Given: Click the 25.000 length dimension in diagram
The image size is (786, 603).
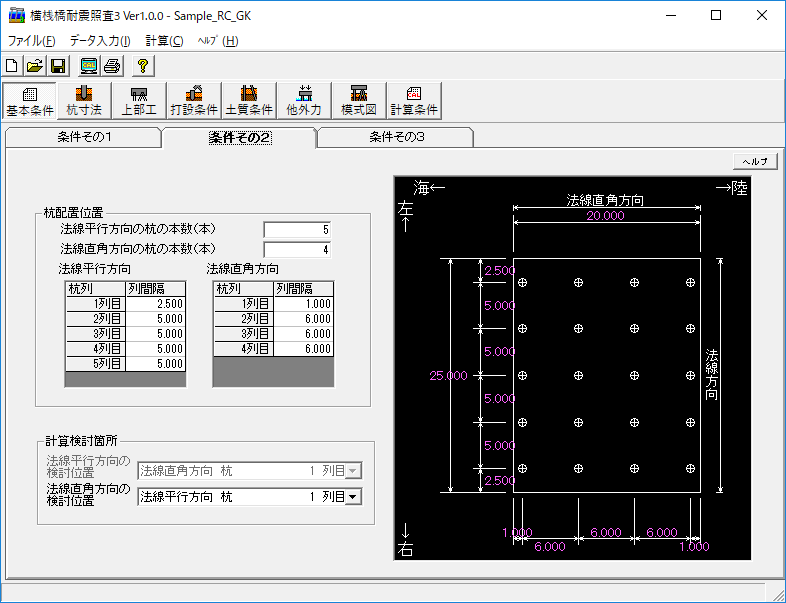Looking at the screenshot, I should 448,375.
